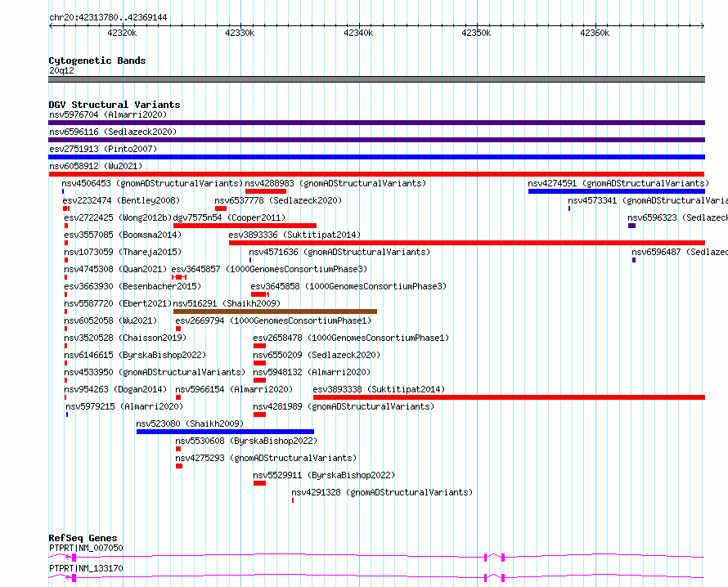
Task: Click the esv2232474 (Bentley2008) label
Action: tap(121, 200)
